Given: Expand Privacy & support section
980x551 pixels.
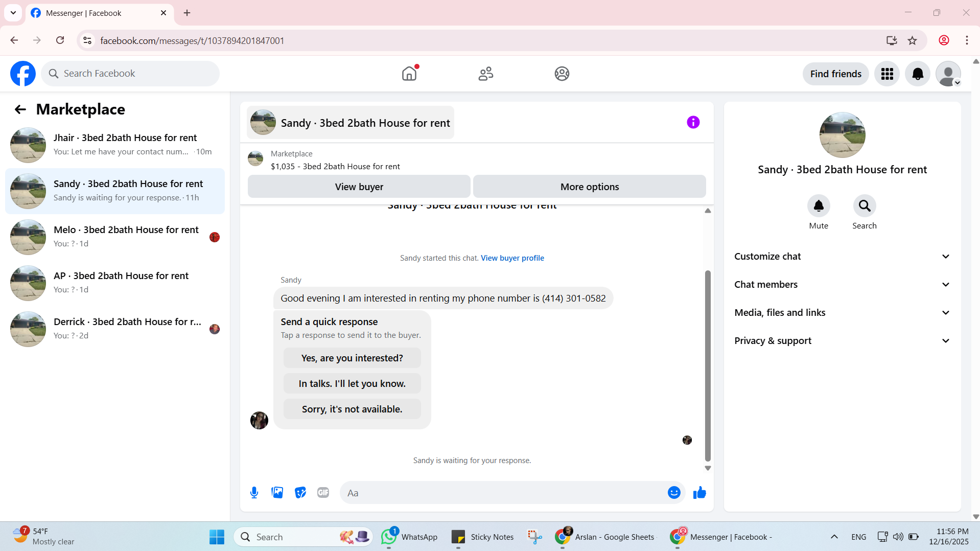Looking at the screenshot, I should click(x=842, y=341).
